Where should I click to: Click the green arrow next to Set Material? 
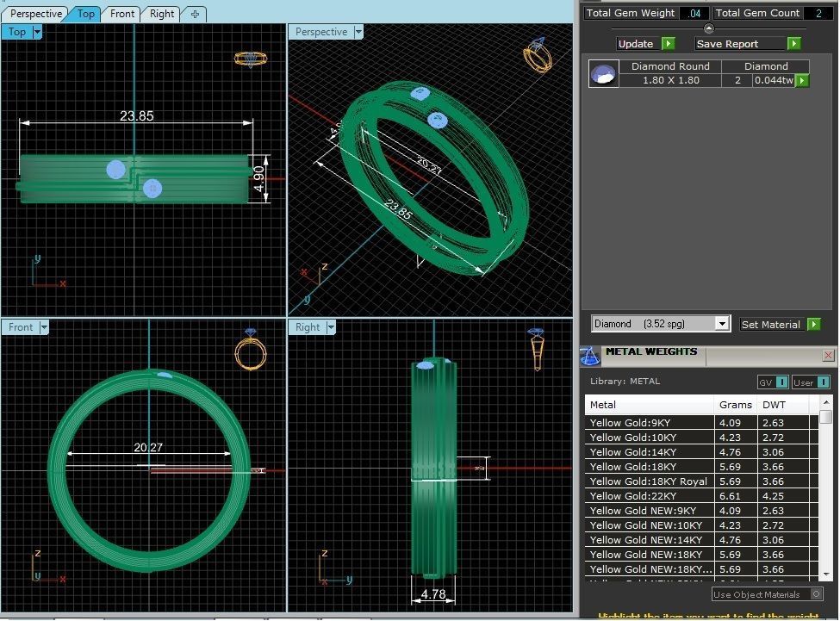pos(814,324)
